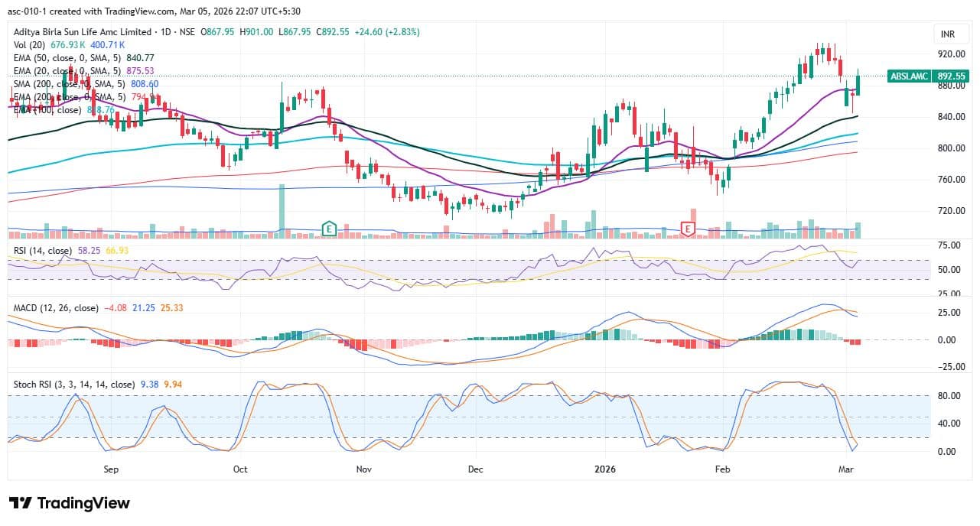Screen dimensions: 980x526
Task: Click the MACD signal value 25.33
Action: tap(172, 308)
